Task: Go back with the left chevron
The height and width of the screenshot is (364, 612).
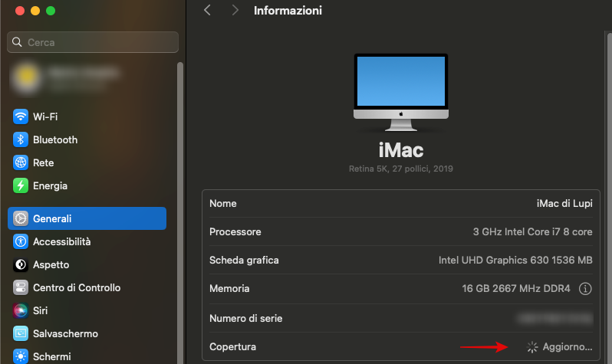Action: tap(207, 10)
